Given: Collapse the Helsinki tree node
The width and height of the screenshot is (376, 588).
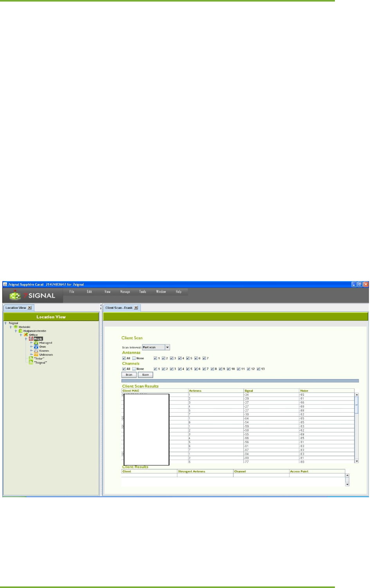Looking at the screenshot, I should click(x=11, y=327).
